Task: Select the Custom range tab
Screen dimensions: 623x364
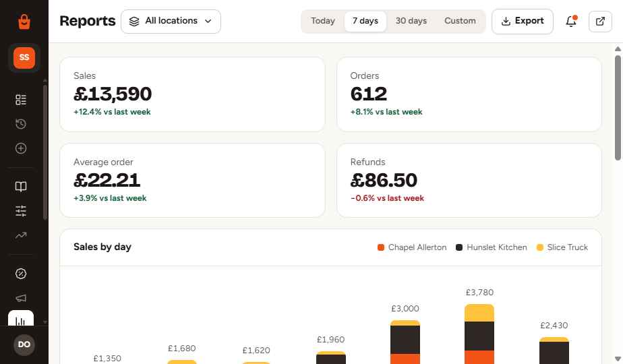Action: (x=460, y=21)
